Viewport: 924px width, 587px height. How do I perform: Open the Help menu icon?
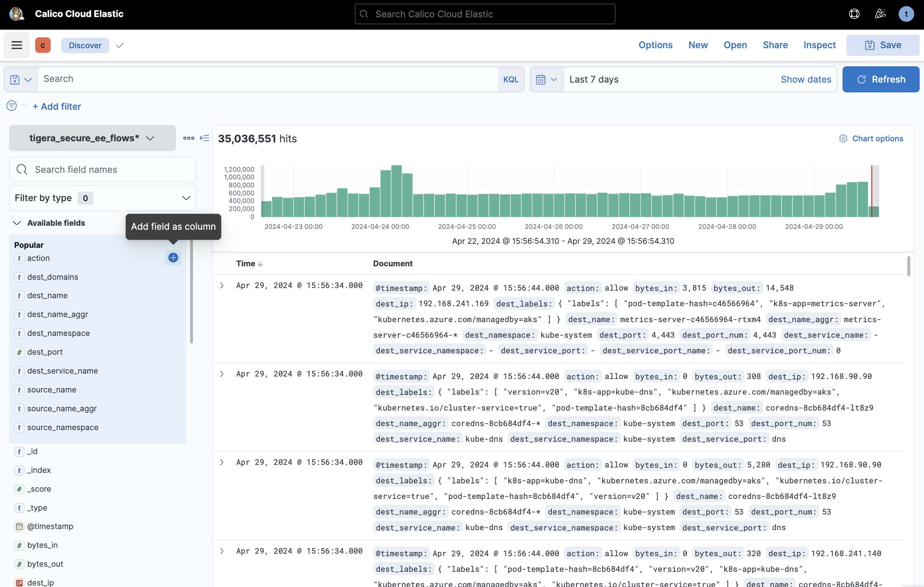coord(854,14)
